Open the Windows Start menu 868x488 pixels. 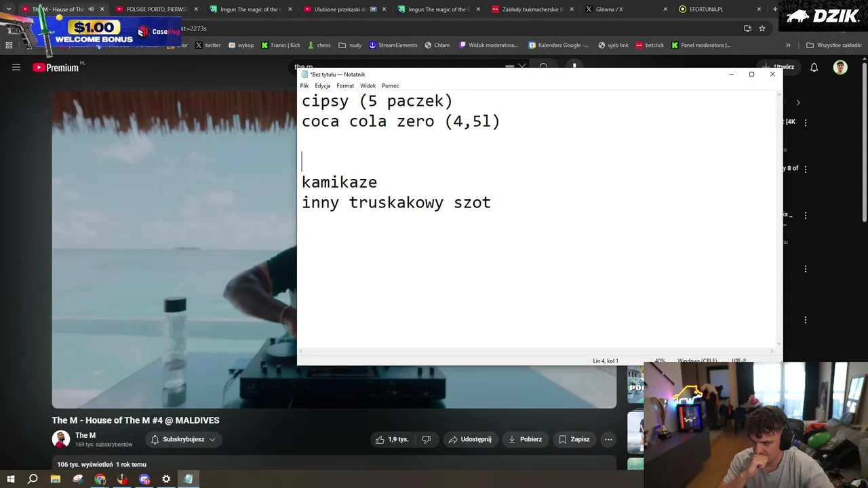11,479
